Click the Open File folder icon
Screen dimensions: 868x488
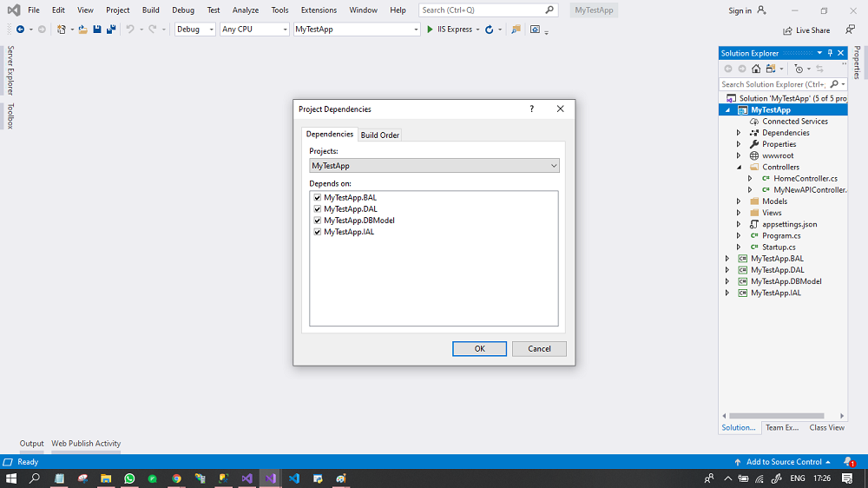tap(82, 30)
